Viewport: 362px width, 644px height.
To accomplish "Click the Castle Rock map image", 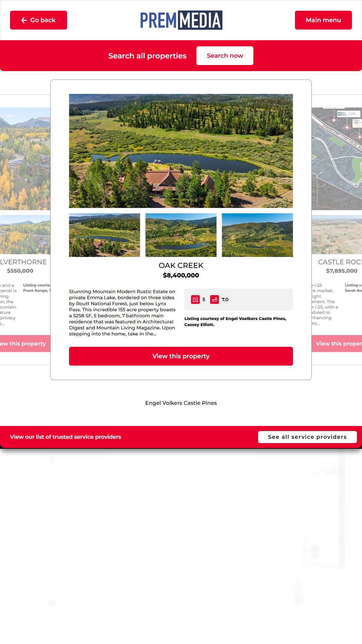I will click(x=337, y=159).
